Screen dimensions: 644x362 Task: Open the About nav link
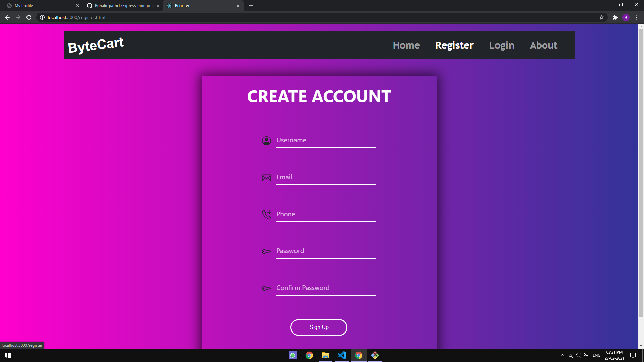coord(543,45)
